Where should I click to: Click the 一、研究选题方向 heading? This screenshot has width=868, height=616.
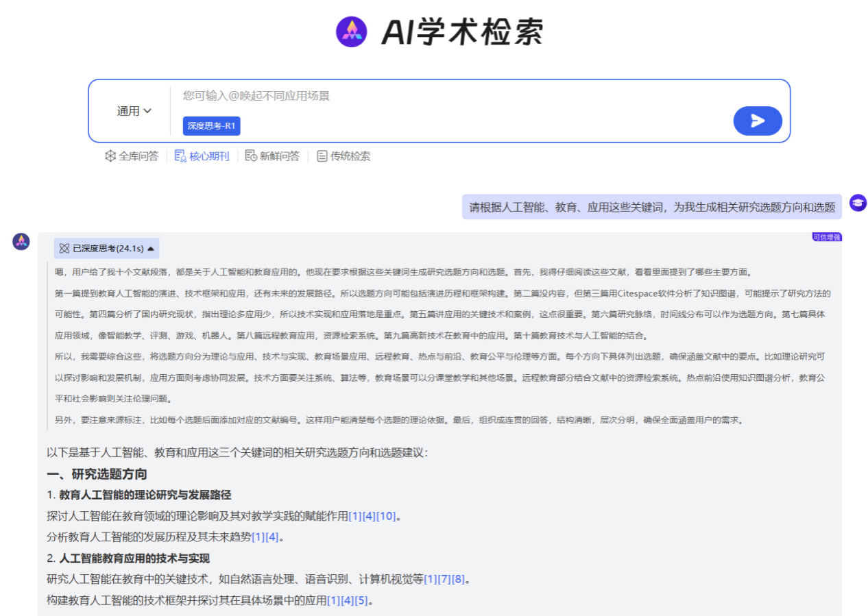(97, 474)
